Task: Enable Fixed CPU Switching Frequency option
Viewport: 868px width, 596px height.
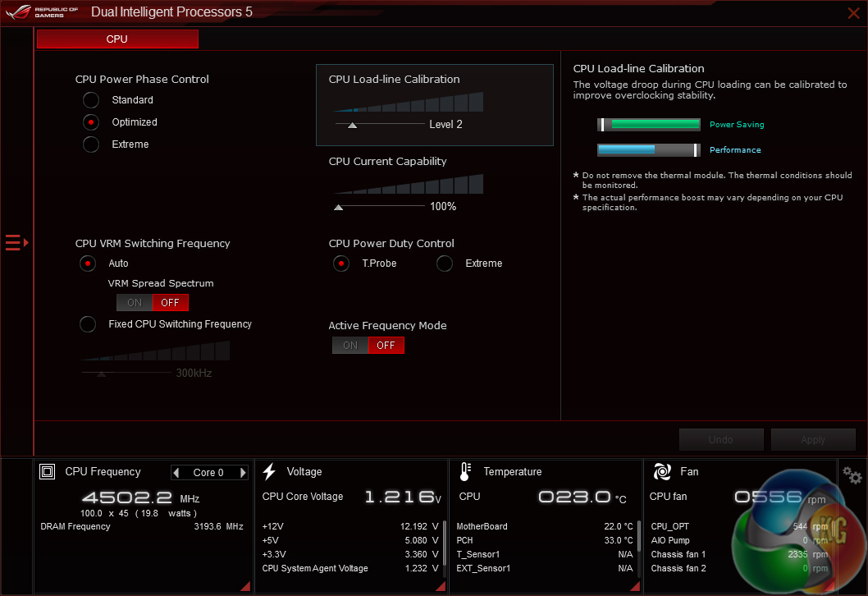Action: pyautogui.click(x=88, y=324)
